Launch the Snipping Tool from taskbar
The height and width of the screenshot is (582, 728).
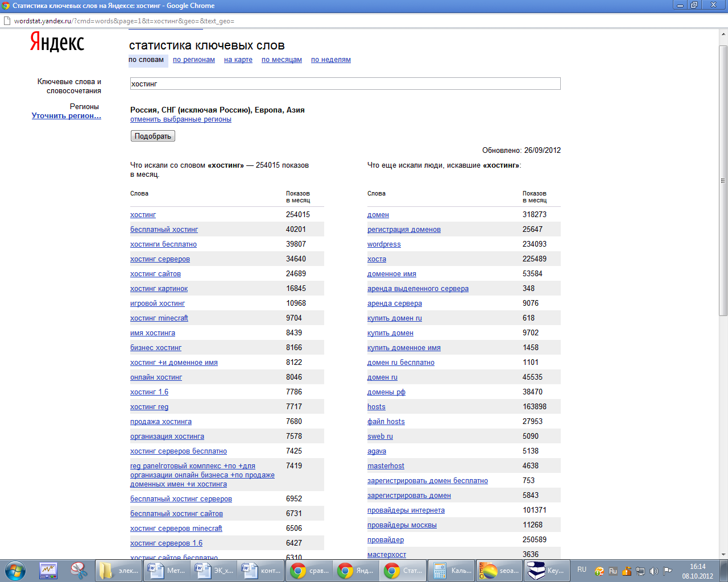click(79, 570)
